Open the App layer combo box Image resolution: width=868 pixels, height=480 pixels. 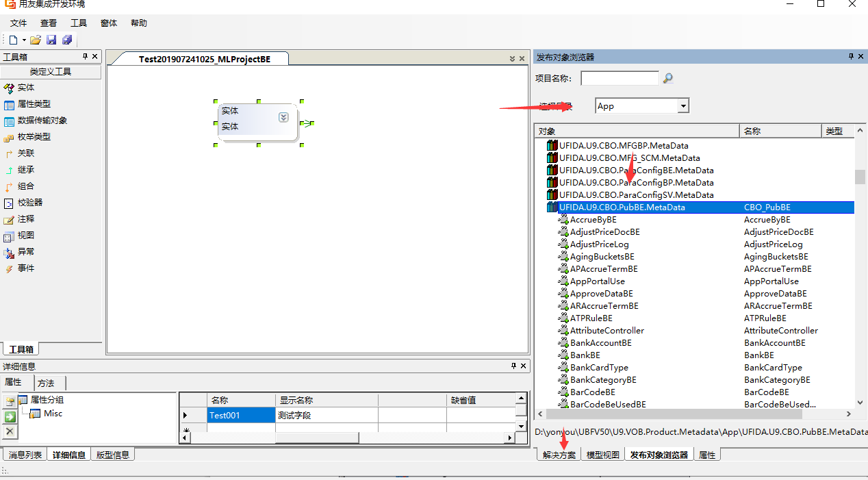642,105
